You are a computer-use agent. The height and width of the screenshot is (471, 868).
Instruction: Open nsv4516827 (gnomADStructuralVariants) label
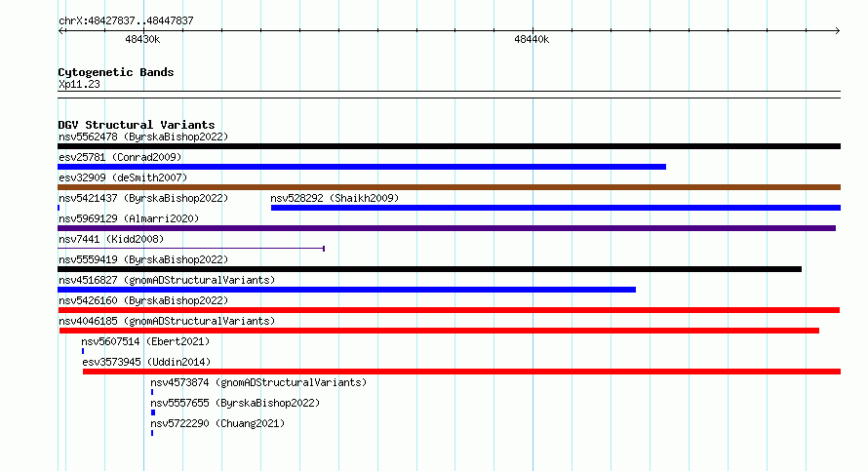tap(167, 280)
